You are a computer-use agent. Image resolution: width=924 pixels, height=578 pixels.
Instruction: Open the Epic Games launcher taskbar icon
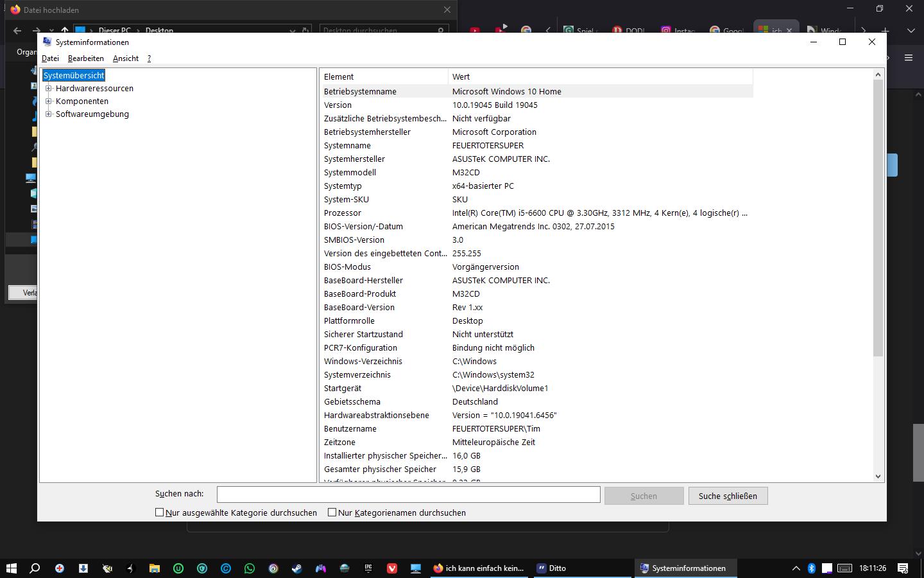click(368, 568)
